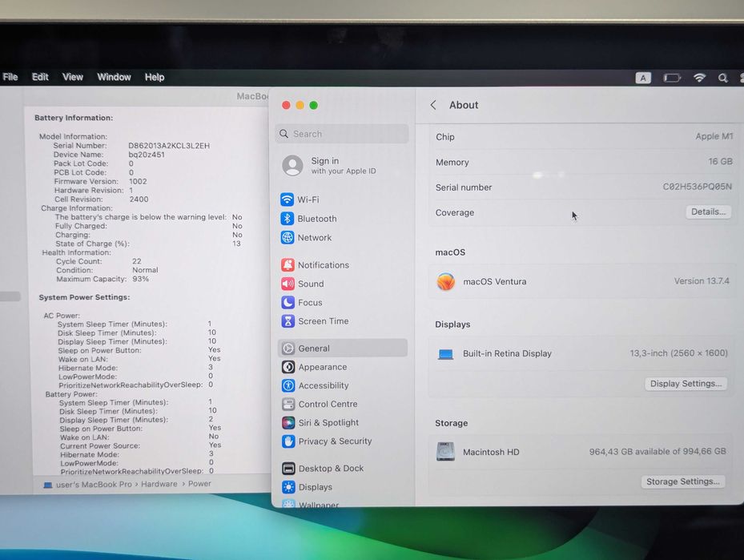744x560 pixels.
Task: Click Hardware in System Information path bar
Action: pyautogui.click(x=159, y=484)
